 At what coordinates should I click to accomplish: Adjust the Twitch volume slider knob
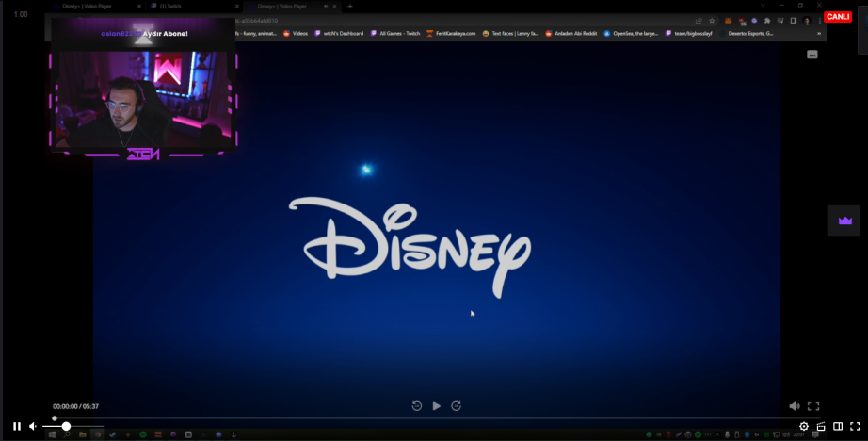66,426
